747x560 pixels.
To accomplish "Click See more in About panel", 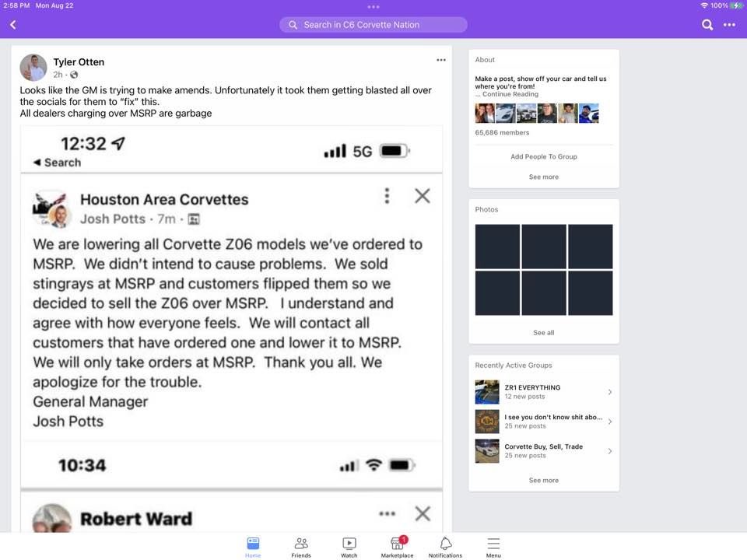I will [544, 177].
